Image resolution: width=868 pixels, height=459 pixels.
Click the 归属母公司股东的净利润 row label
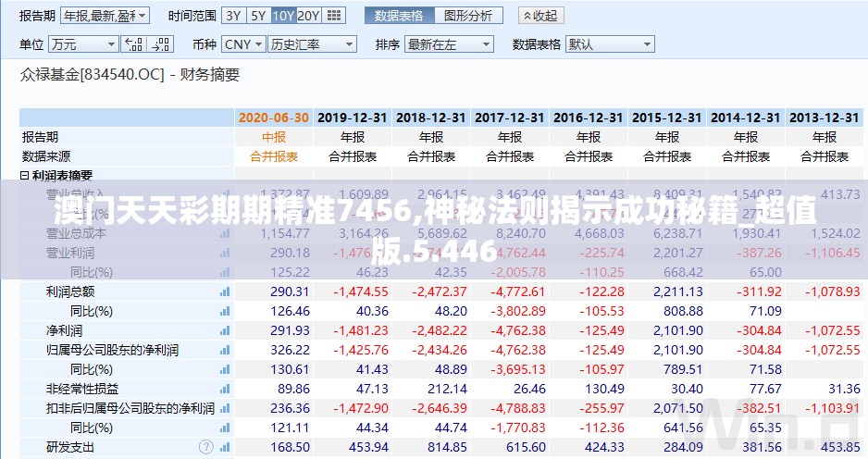click(112, 350)
